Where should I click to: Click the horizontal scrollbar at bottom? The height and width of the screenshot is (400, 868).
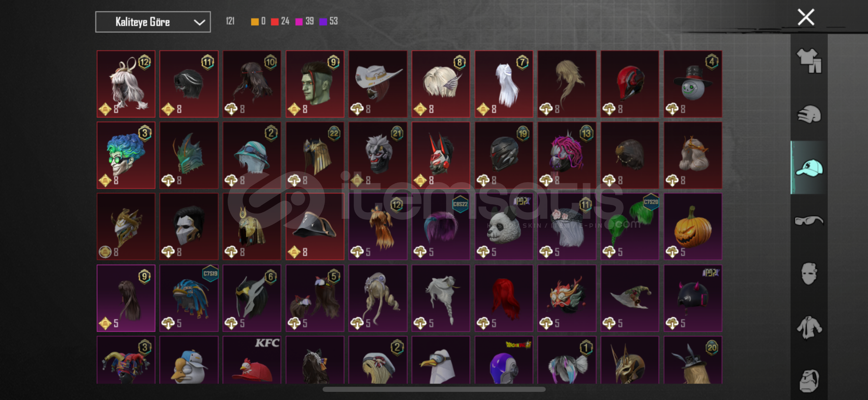click(434, 389)
